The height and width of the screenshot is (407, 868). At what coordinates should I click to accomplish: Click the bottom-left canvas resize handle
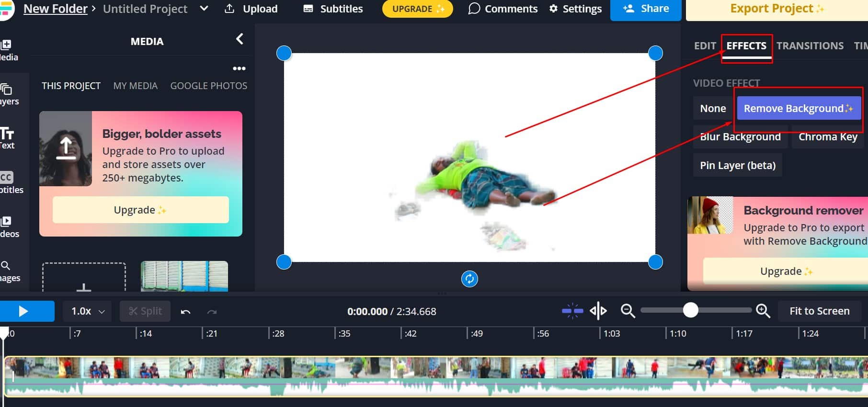click(284, 262)
